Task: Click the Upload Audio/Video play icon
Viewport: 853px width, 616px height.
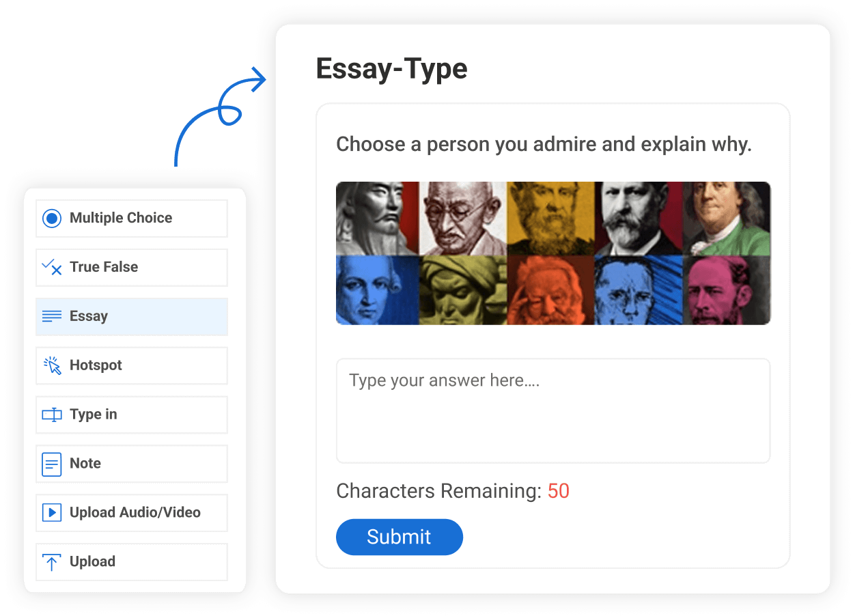Action: 52,513
